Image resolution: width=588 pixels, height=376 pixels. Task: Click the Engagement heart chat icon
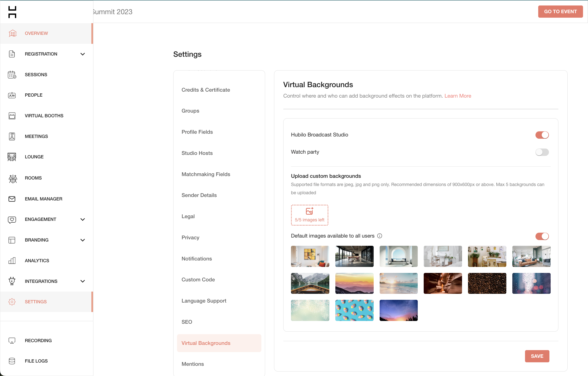pyautogui.click(x=12, y=220)
